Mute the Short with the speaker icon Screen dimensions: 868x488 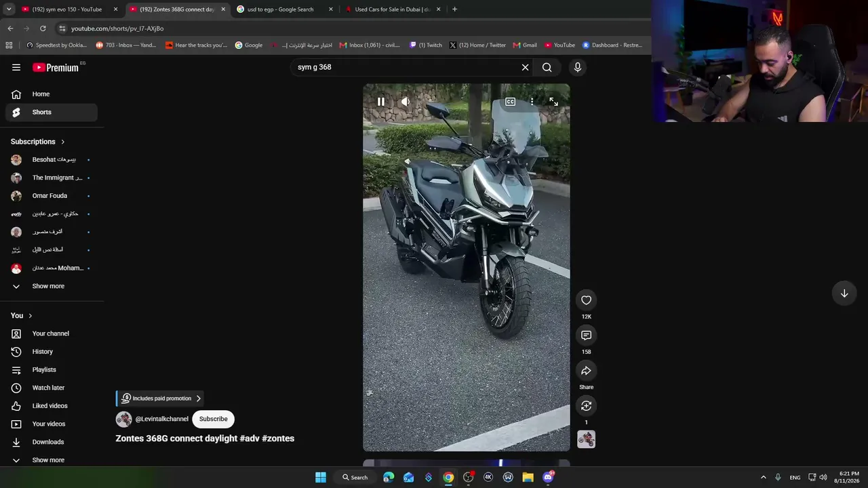[x=406, y=102]
